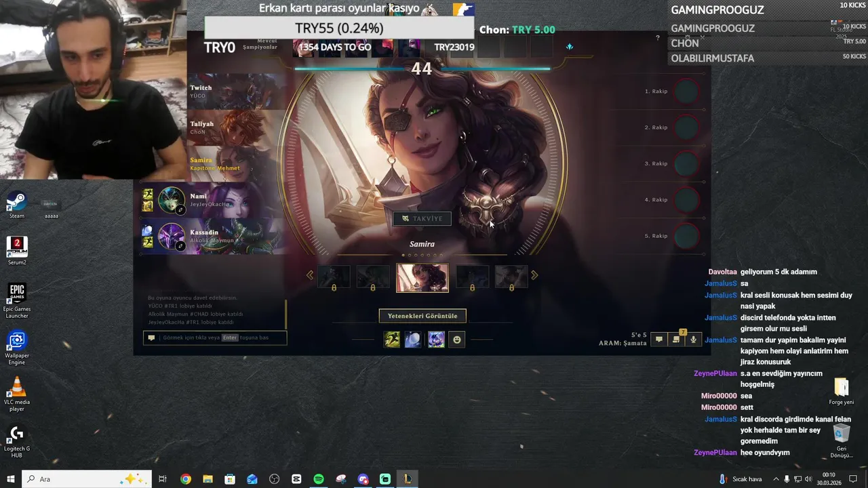Click Kassadin's champion portrait
868x488 pixels.
(172, 237)
